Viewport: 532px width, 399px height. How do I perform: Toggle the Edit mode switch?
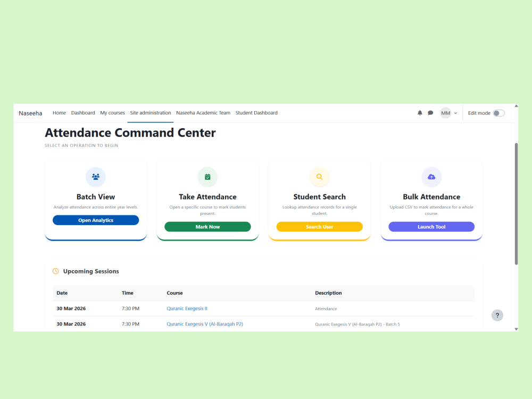[499, 113]
